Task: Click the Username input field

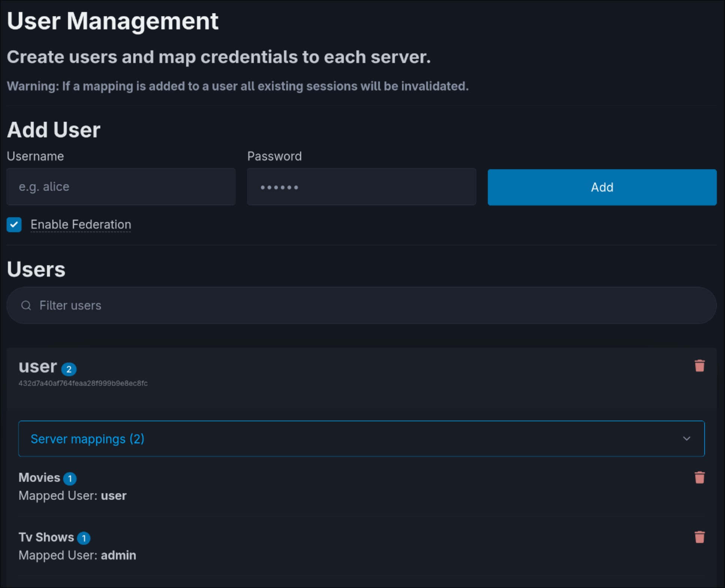Action: [x=121, y=186]
